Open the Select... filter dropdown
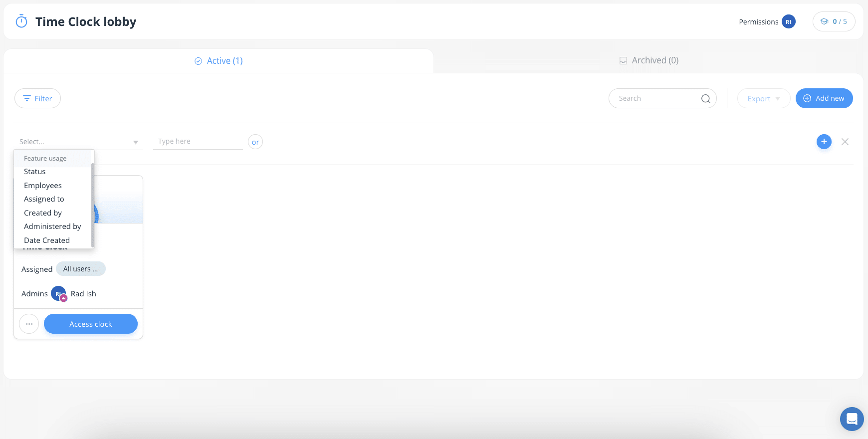868x439 pixels. pos(78,142)
